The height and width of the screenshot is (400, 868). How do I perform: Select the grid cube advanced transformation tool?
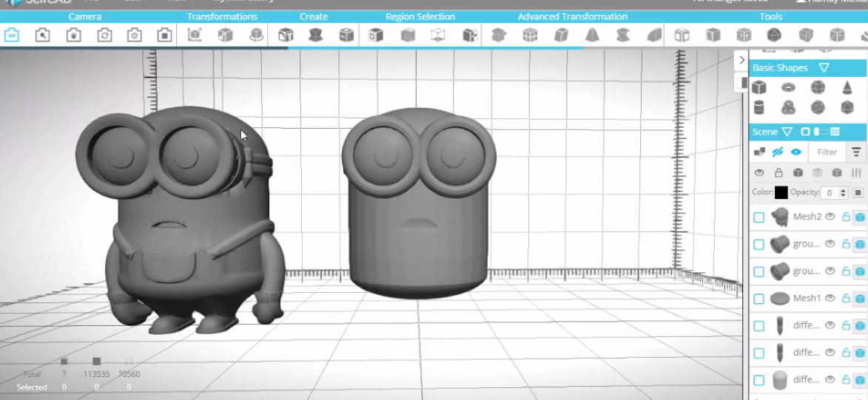coord(530,35)
